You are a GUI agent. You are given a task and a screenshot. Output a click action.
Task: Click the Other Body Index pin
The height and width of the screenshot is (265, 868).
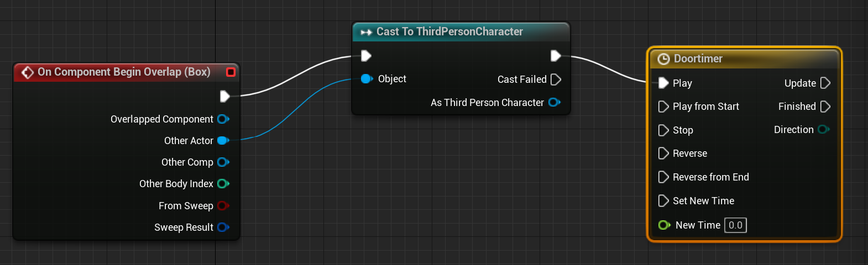point(223,184)
